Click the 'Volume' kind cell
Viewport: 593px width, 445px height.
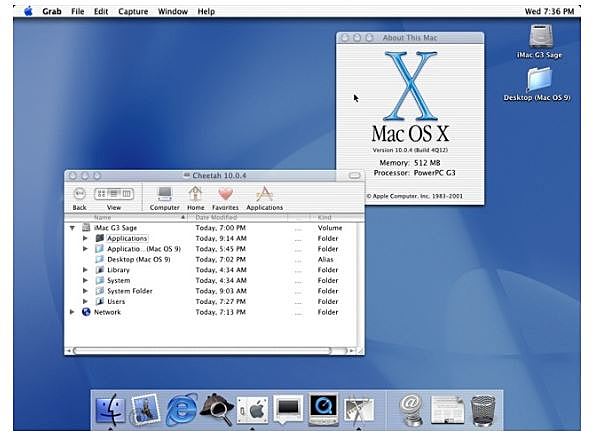pyautogui.click(x=330, y=228)
